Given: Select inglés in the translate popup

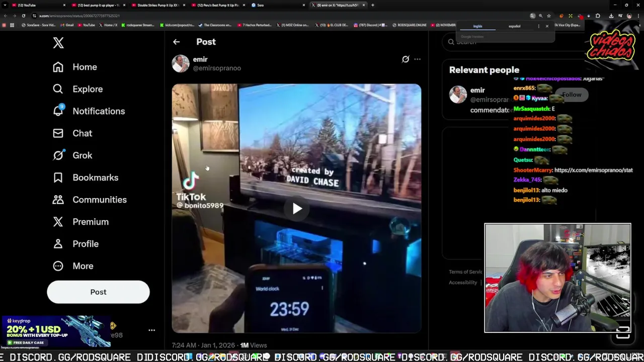Looking at the screenshot, I should (x=477, y=26).
